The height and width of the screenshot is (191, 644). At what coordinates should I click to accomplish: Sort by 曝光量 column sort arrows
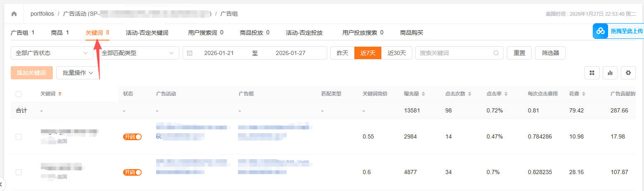tap(423, 94)
